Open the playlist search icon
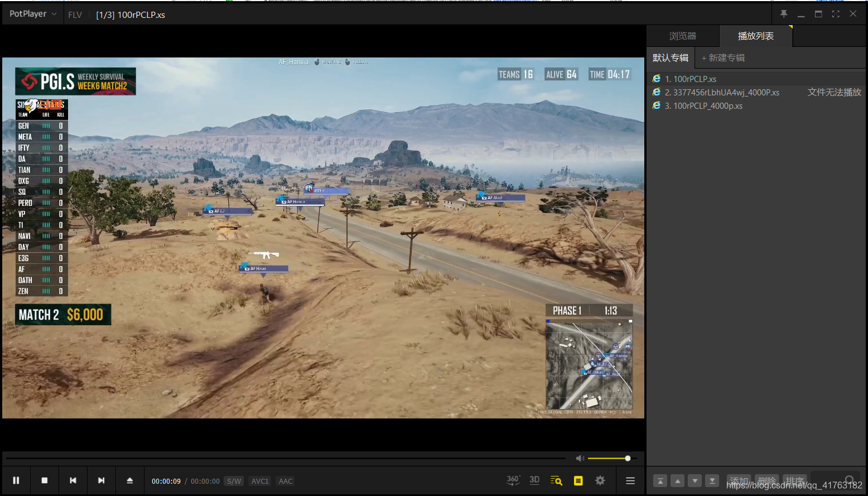This screenshot has width=868, height=496. pyautogui.click(x=556, y=480)
